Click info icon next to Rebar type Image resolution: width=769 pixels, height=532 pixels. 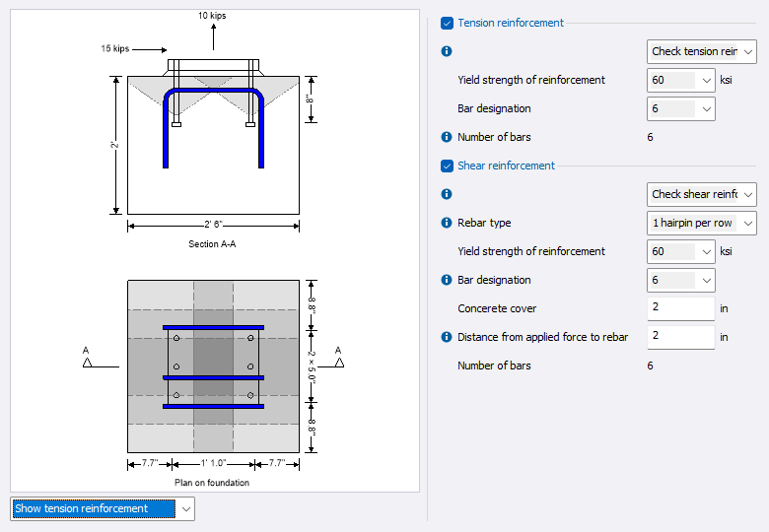click(447, 223)
